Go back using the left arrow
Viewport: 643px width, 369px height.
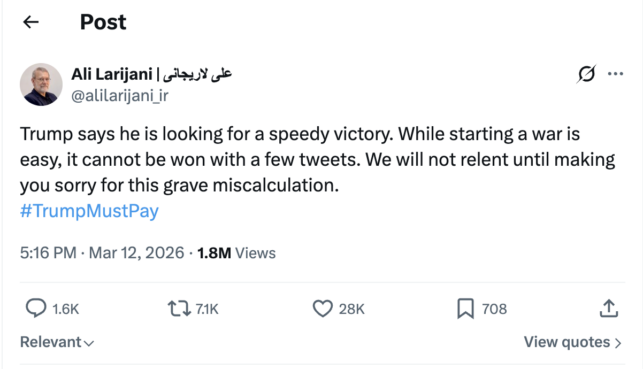pos(31,22)
